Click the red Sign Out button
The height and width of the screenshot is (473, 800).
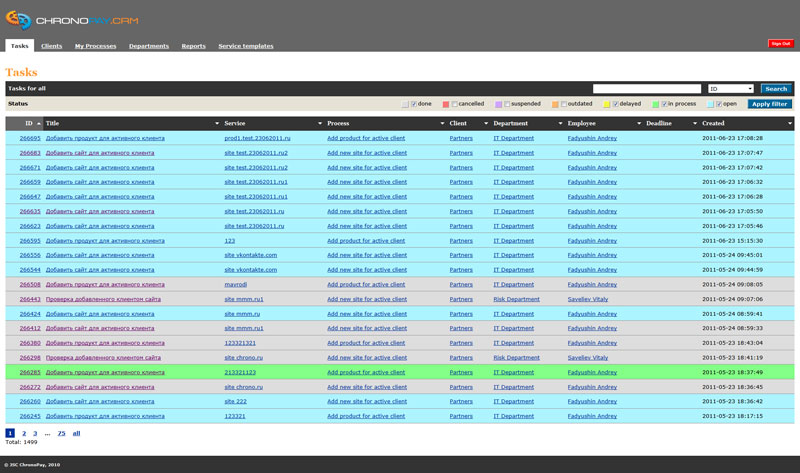781,44
